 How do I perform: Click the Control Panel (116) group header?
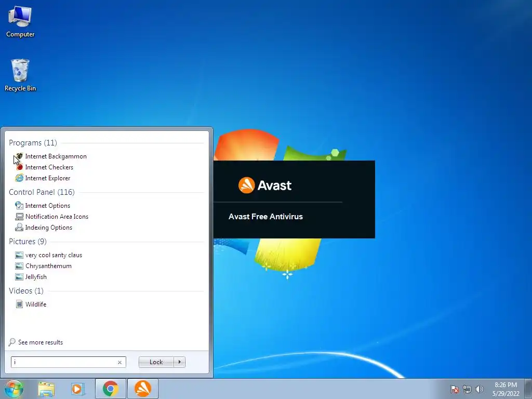[x=42, y=192]
